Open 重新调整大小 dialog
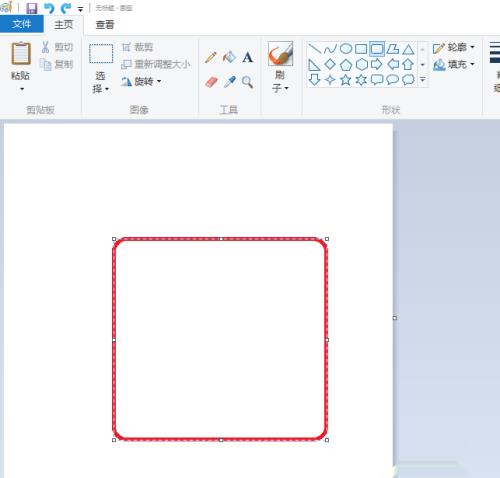500x478 pixels. tap(156, 64)
